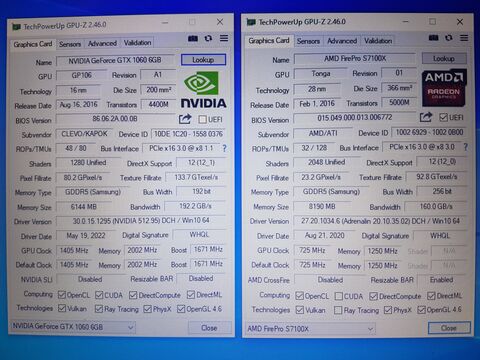Open NVIDIA GeForce GTX 1060 6GB GPU dropdown

click(x=73, y=327)
